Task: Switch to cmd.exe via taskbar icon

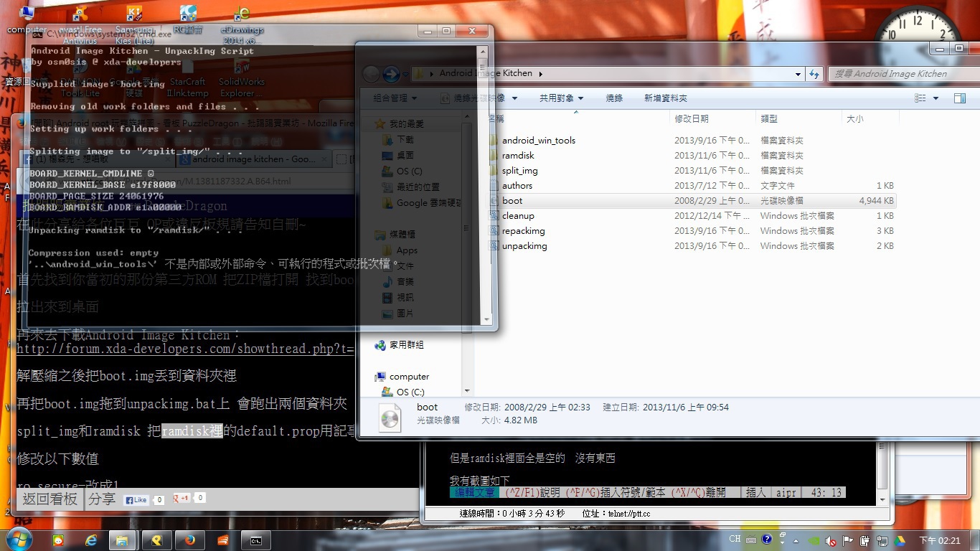Action: 255,540
